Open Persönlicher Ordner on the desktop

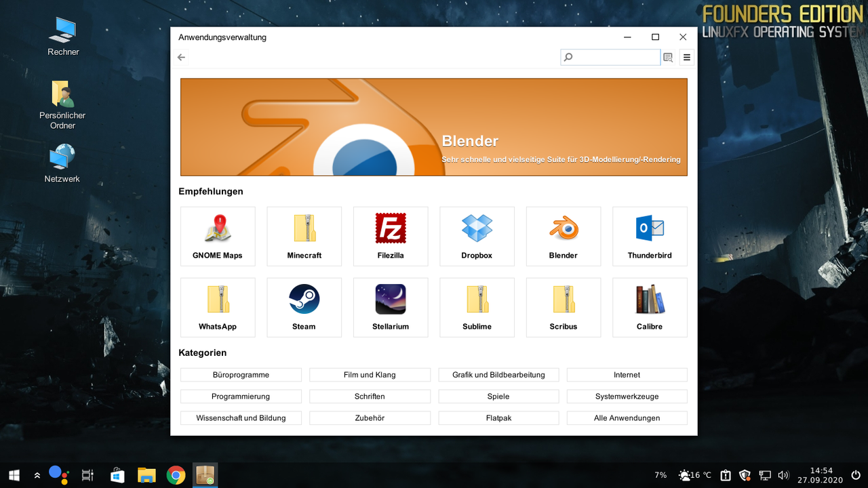pyautogui.click(x=62, y=105)
